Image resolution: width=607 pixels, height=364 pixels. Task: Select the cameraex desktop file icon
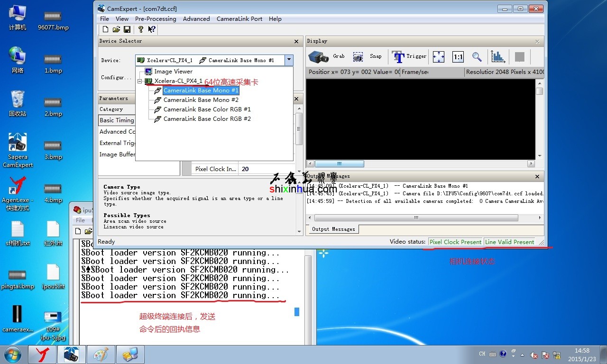coord(18,318)
